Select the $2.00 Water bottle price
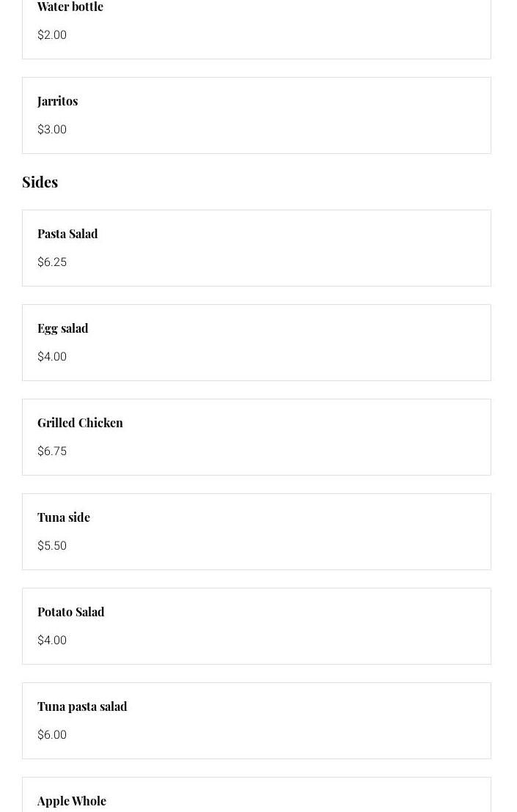This screenshot has width=517, height=812. 52,35
